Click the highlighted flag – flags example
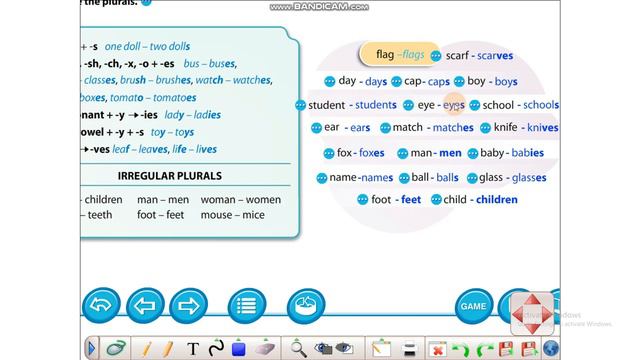 click(400, 54)
